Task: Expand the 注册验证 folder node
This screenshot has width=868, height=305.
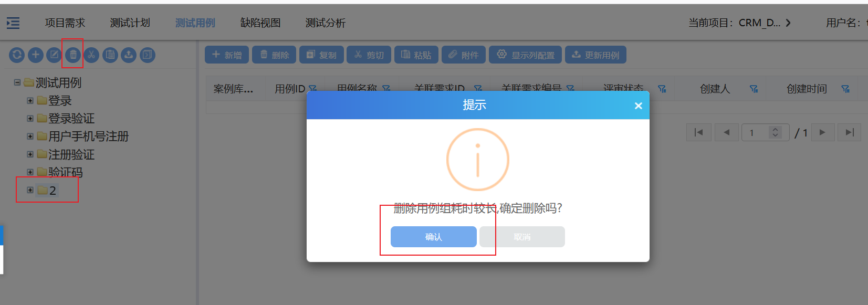Action: pyautogui.click(x=30, y=154)
